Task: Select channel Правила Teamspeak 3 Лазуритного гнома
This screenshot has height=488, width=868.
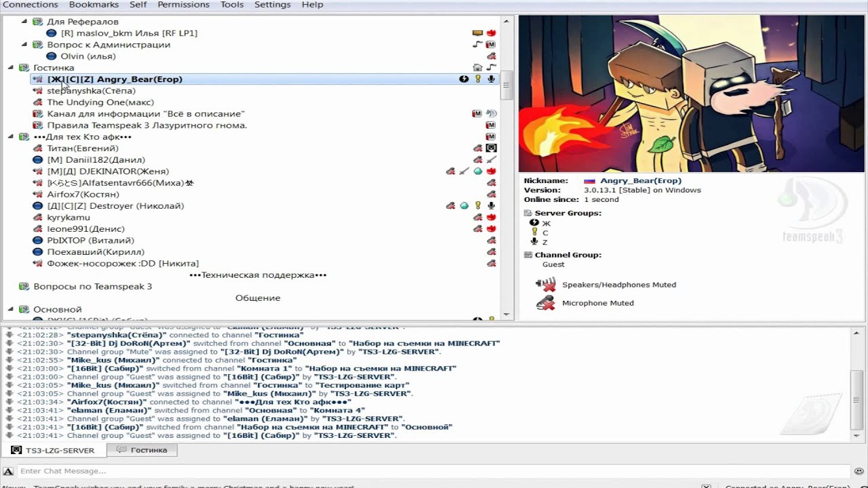Action: (x=147, y=125)
